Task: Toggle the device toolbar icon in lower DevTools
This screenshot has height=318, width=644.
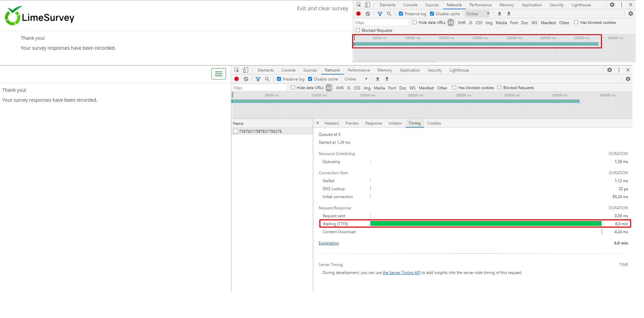Action: [245, 70]
